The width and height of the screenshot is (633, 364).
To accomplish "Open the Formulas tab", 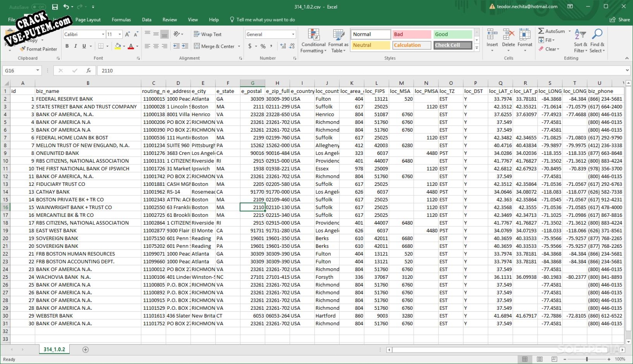I will [121, 20].
